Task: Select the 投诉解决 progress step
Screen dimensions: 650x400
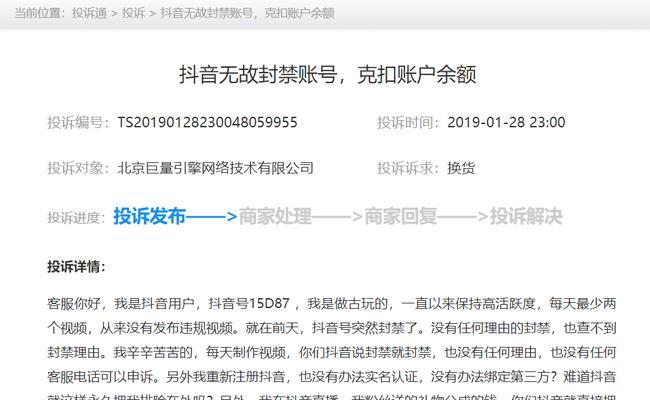Action: pos(526,216)
